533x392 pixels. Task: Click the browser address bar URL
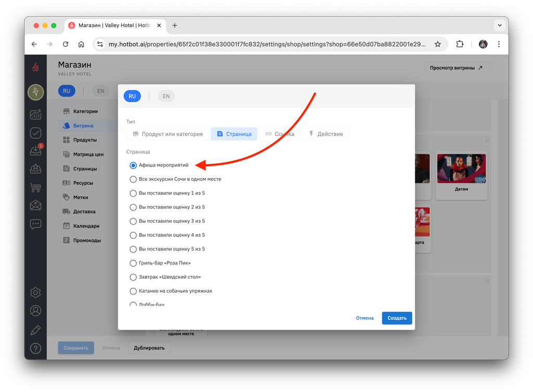point(267,44)
